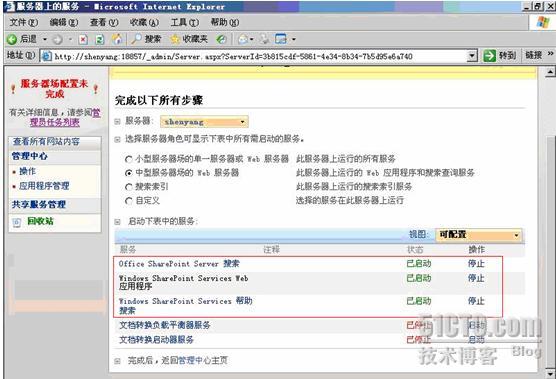Click the scrollbar down arrow
Image resolution: width=556 pixels, height=379 pixels.
pyautogui.click(x=550, y=374)
